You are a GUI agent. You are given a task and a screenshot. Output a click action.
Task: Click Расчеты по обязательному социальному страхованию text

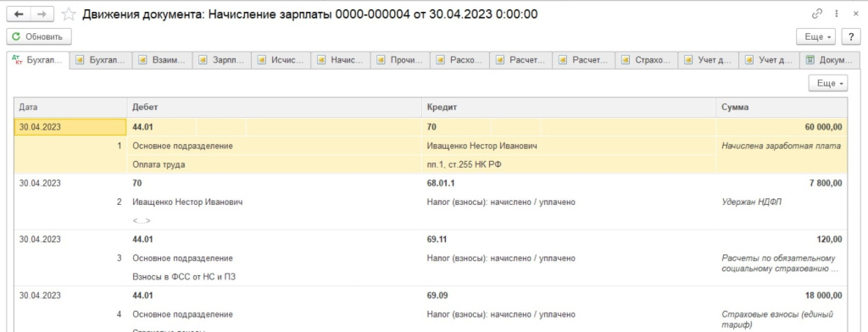780,263
